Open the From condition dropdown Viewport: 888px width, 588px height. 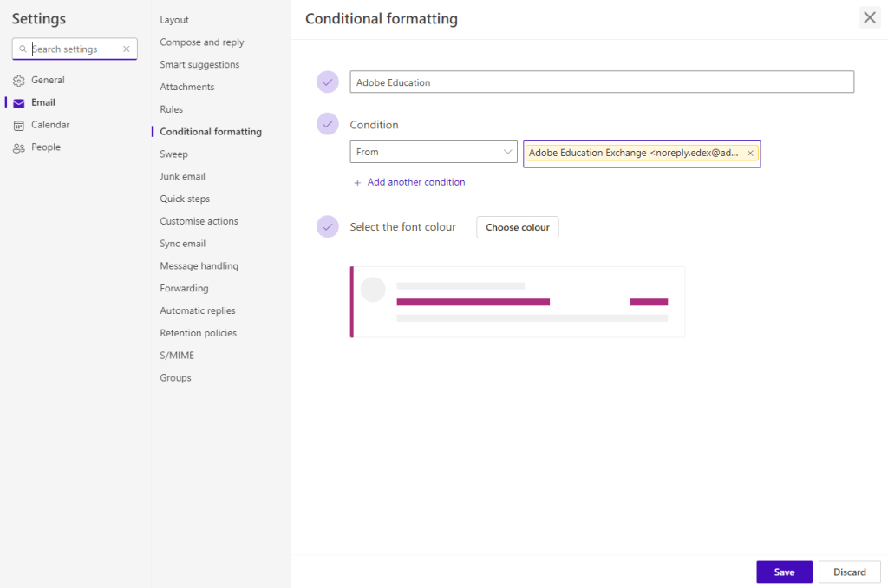point(434,152)
